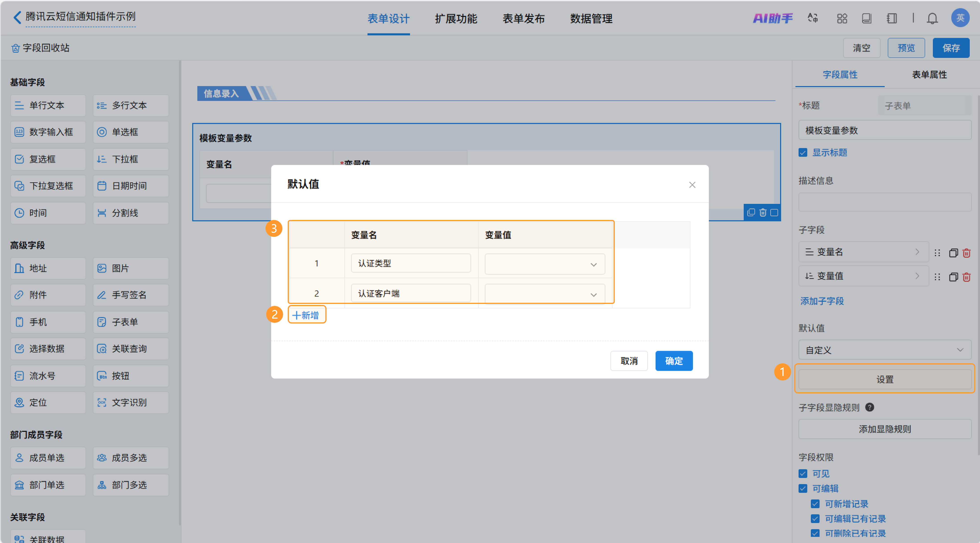Uncheck the 显示标题 checkbox
980x543 pixels.
(x=803, y=153)
